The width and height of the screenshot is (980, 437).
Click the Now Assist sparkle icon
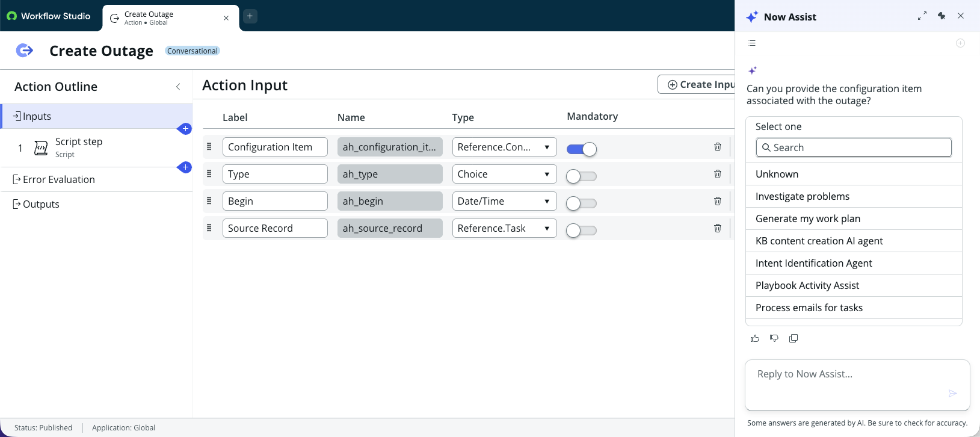click(x=752, y=17)
